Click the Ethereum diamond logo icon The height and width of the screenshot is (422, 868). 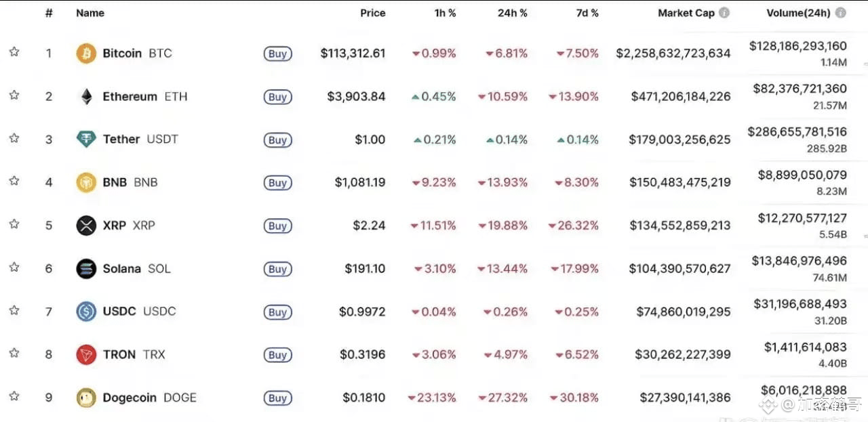pos(86,97)
